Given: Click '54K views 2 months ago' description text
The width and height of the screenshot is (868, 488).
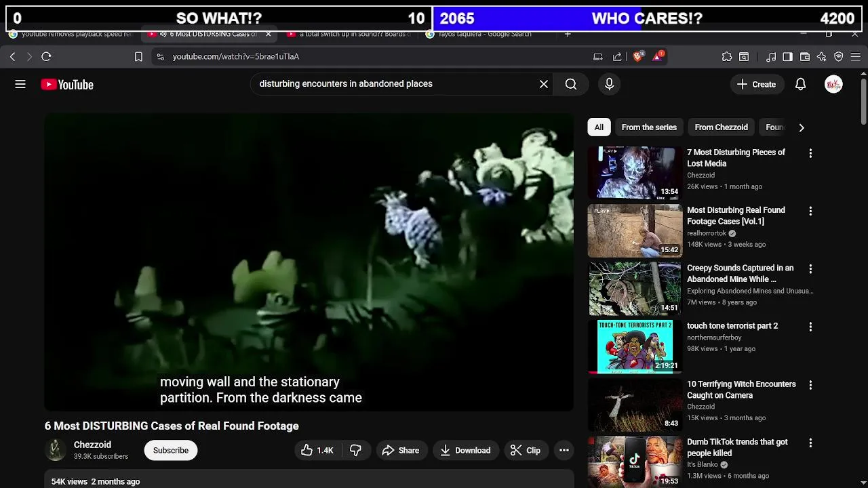Looking at the screenshot, I should [x=96, y=482].
